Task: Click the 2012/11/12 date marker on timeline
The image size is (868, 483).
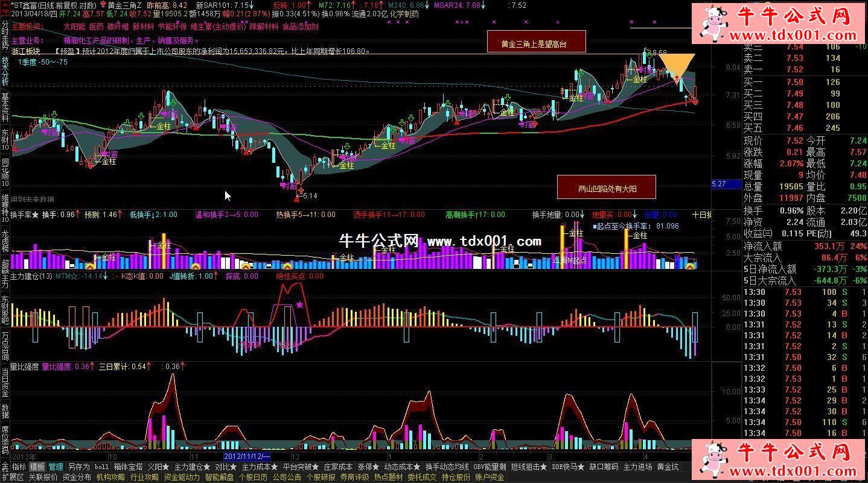Action: [x=246, y=456]
